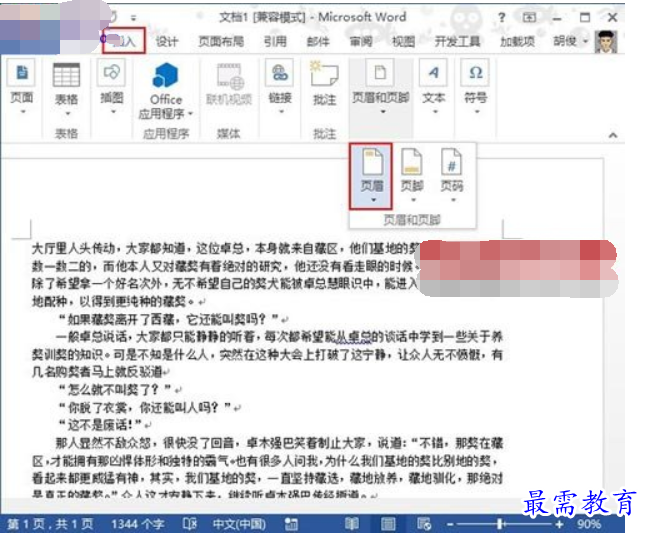
Task: Open the 加载项 Add-ins tab
Action: click(x=517, y=42)
